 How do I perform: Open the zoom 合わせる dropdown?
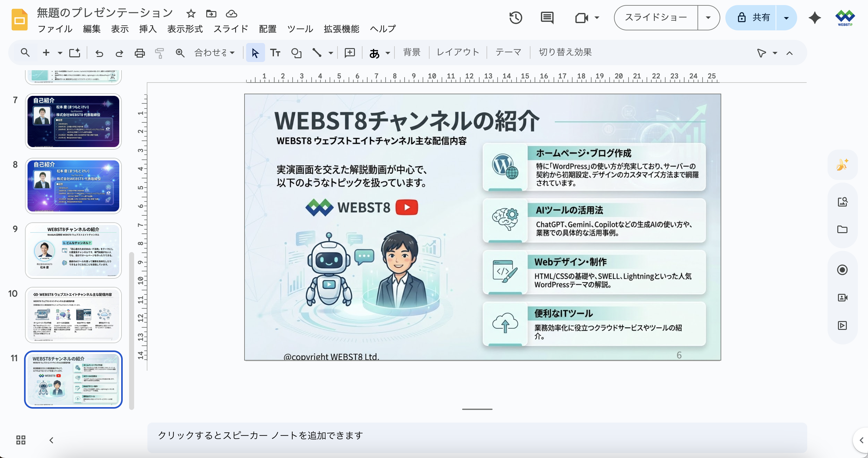(214, 53)
